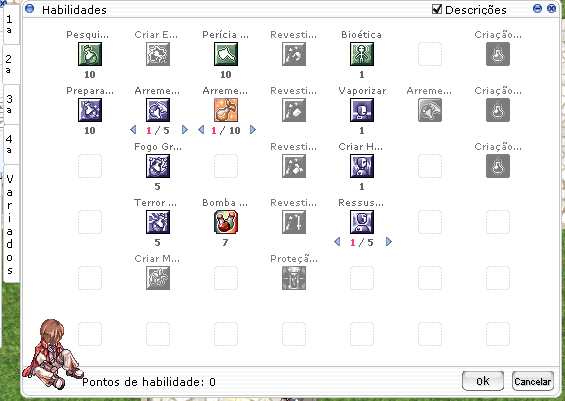The width and height of the screenshot is (565, 401).
Task: Select the Proteçã... skill icon
Action: click(x=294, y=278)
